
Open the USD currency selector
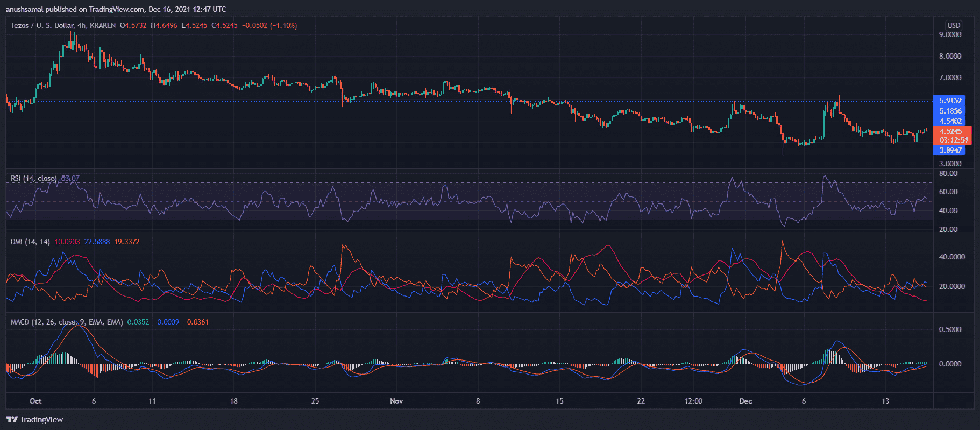point(953,25)
